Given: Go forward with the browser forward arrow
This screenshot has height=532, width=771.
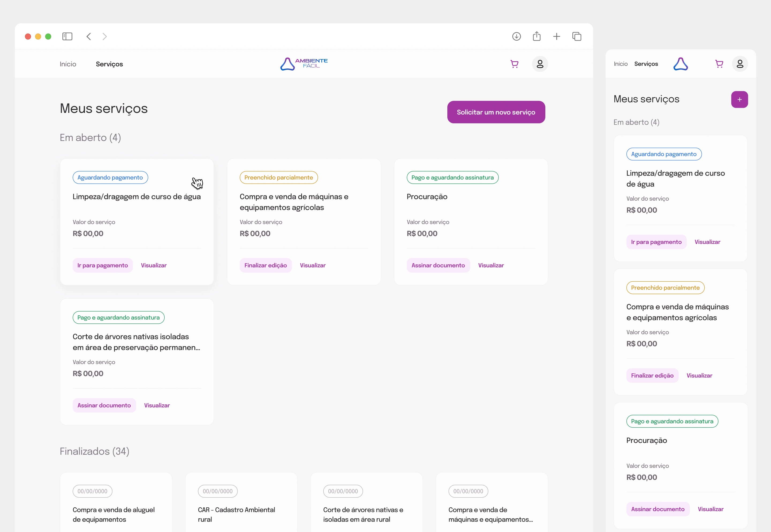Looking at the screenshot, I should 104,36.
